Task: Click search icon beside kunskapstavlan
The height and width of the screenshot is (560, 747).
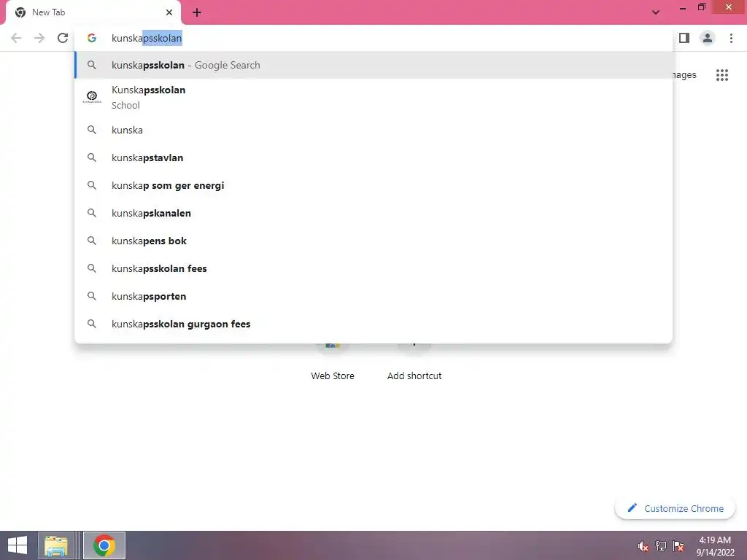Action: [x=91, y=157]
